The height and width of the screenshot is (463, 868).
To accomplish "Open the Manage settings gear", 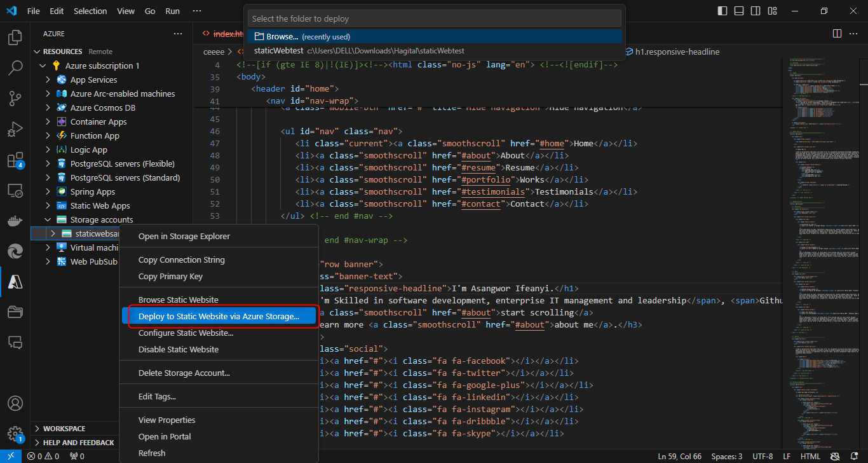I will pos(15,434).
